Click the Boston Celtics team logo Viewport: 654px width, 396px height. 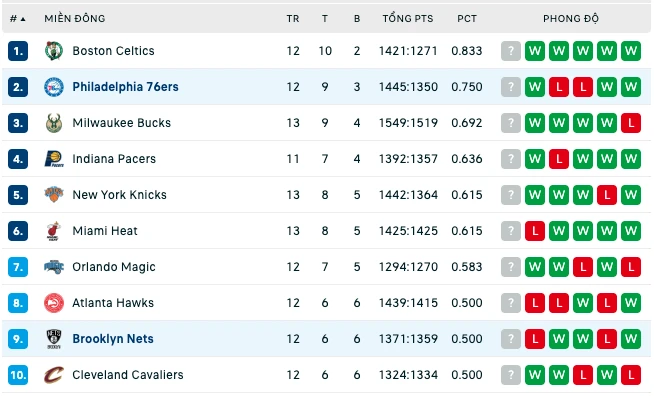tap(54, 51)
